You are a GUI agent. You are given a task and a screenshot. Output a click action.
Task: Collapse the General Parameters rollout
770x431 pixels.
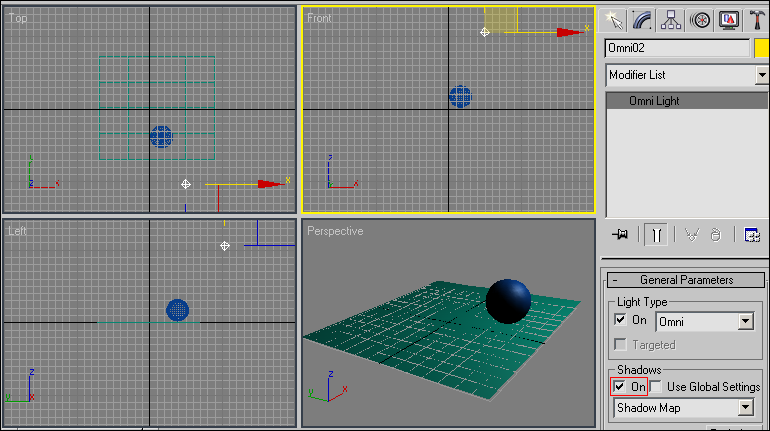click(686, 280)
